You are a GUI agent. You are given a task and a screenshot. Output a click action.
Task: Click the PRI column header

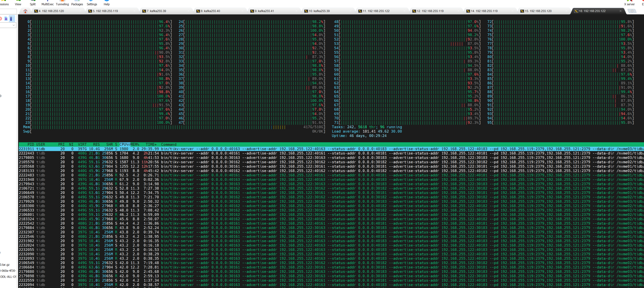[x=61, y=144]
